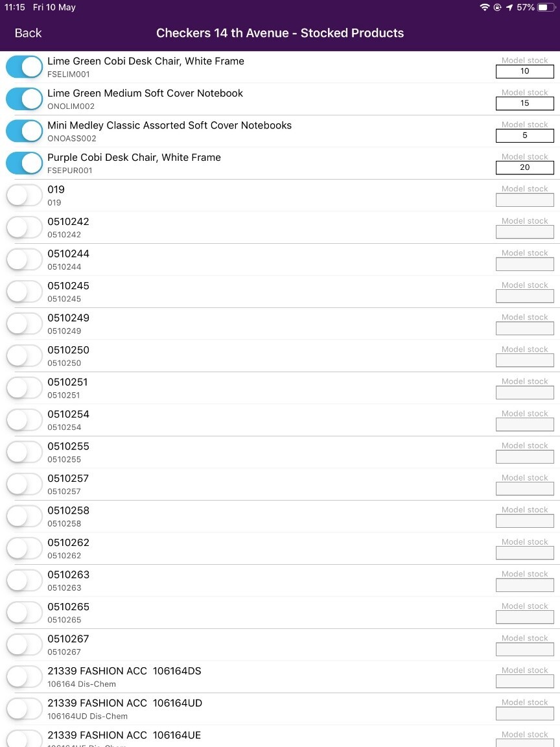Screen dimensions: 560x747
Task: Click model stock field for Mini Medley Notebooks
Action: [524, 136]
